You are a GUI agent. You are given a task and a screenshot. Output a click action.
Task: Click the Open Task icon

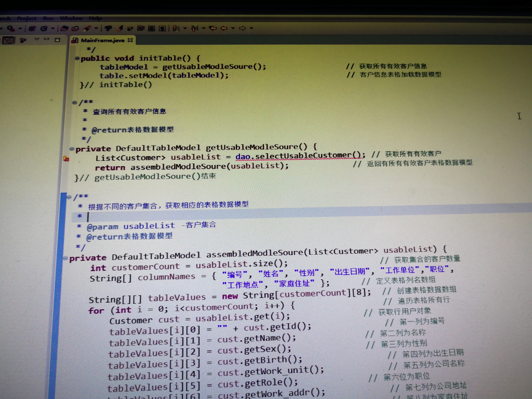coord(75,29)
